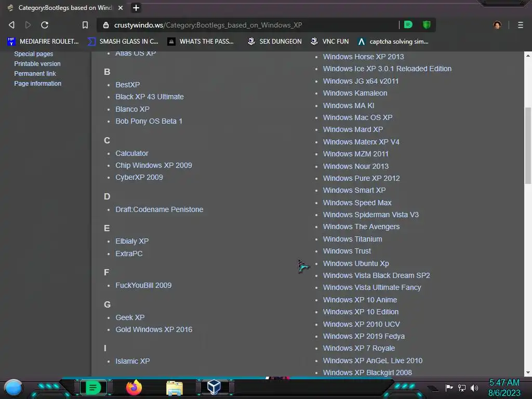Click the address bar URL field

click(248, 25)
